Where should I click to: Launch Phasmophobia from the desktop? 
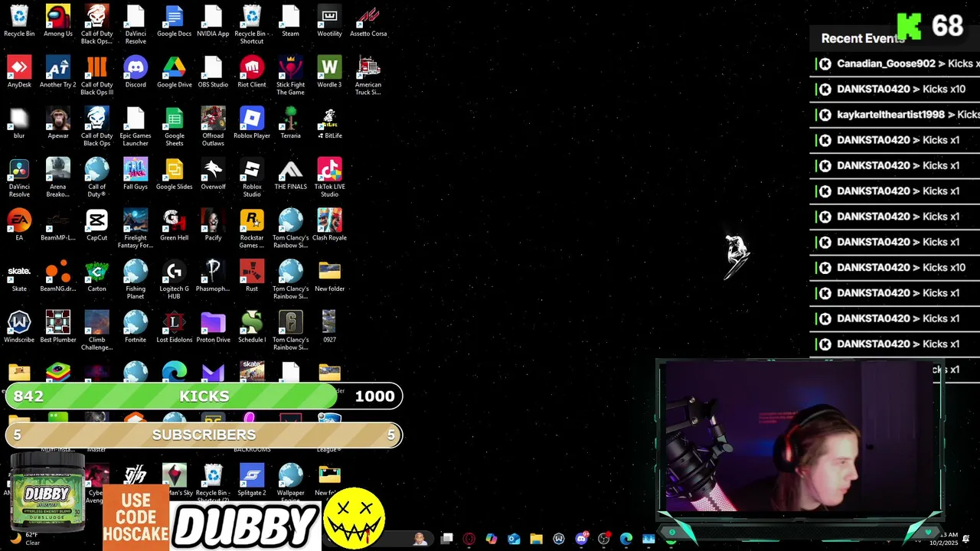click(x=213, y=275)
